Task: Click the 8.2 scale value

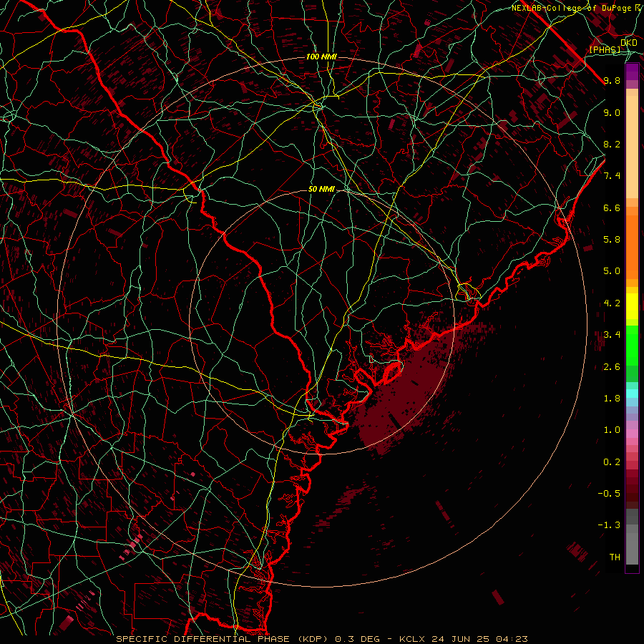Action: click(612, 144)
